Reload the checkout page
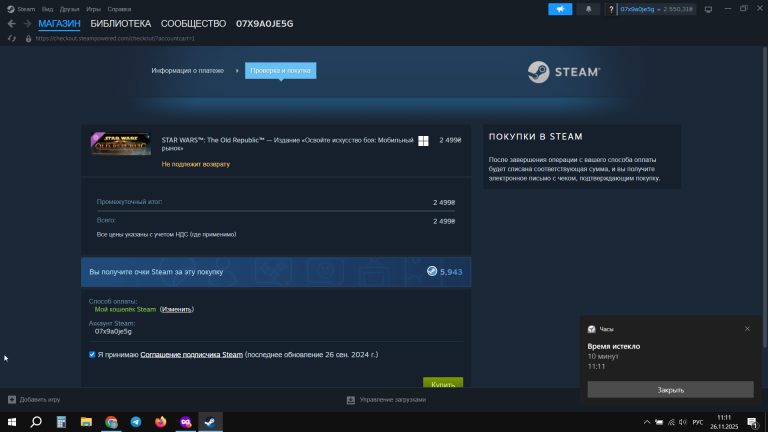This screenshot has height=432, width=768. 12,38
